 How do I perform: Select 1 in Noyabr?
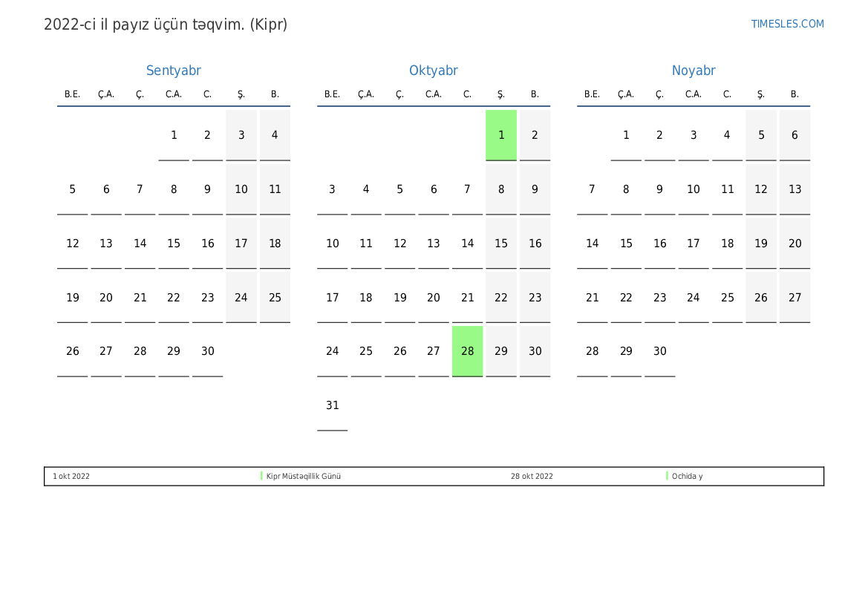point(626,135)
